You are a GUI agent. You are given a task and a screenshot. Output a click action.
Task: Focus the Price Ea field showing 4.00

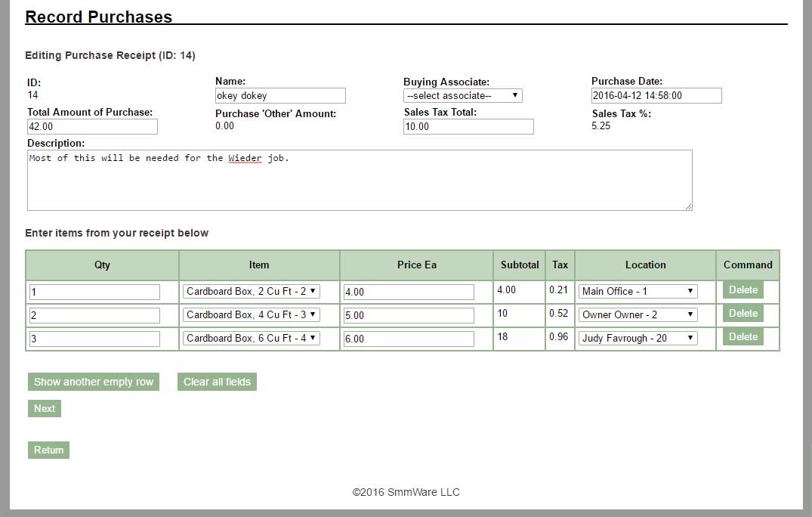409,292
